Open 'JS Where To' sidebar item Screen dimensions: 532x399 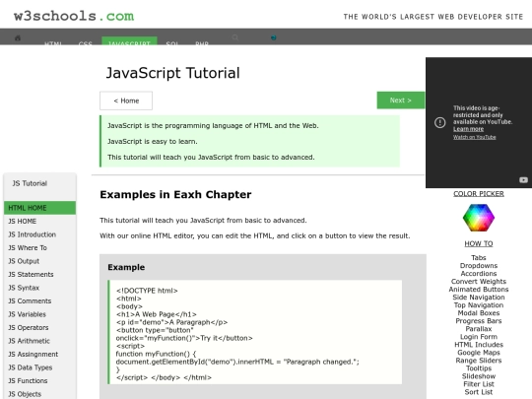tap(40, 247)
